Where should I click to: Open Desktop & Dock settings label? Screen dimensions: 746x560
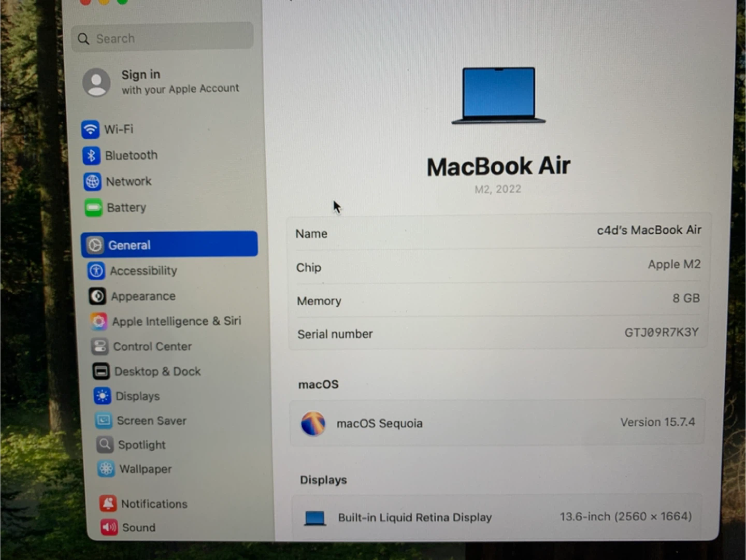157,371
